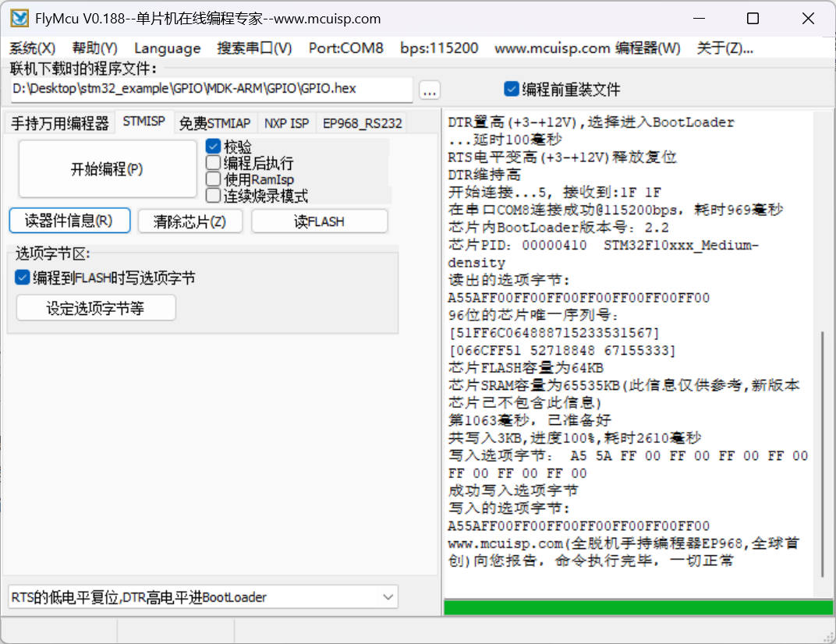The image size is (836, 644).
Task: Click the GPIO.hex file path field
Action: pos(211,89)
